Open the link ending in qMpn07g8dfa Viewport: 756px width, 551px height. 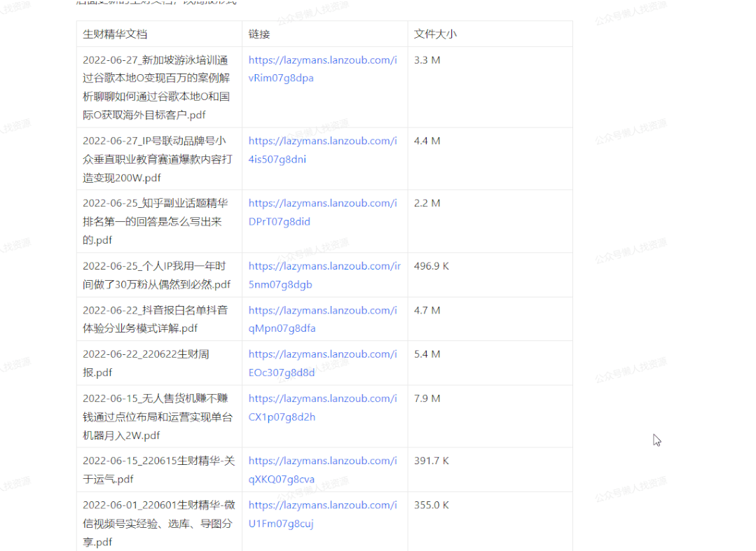click(322, 319)
